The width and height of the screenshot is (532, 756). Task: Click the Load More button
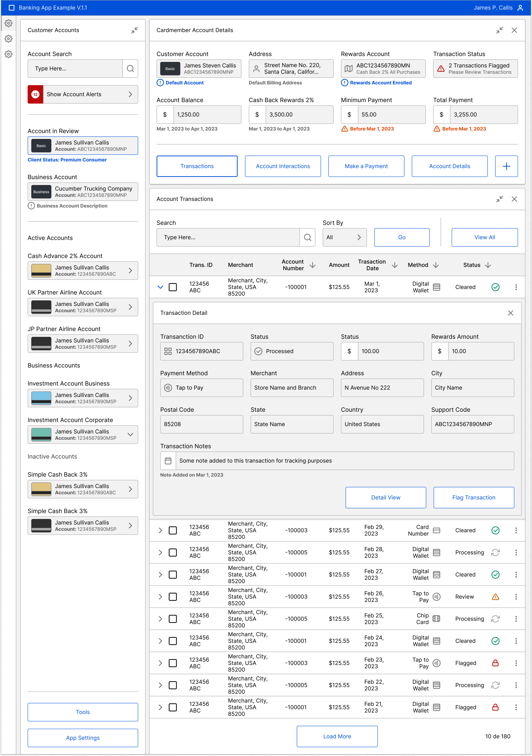point(337,736)
